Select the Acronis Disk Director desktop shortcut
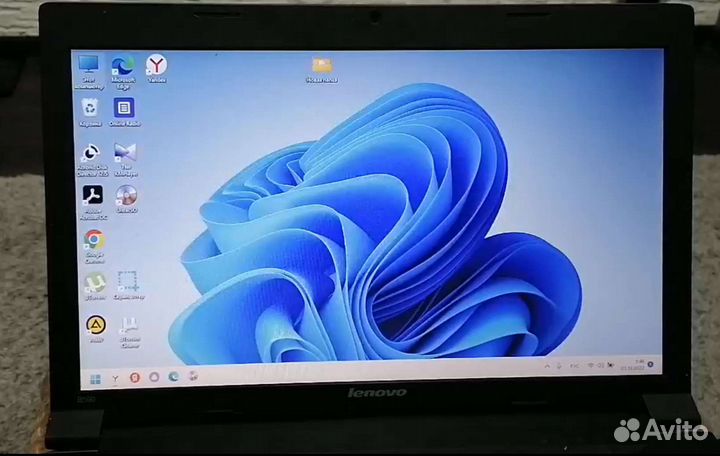 click(92, 160)
